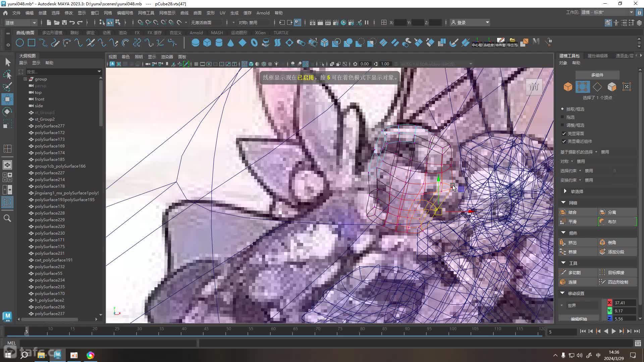Select the 拾取/框选 radio option
Screen dimensions: 644x362
[x=562, y=109]
